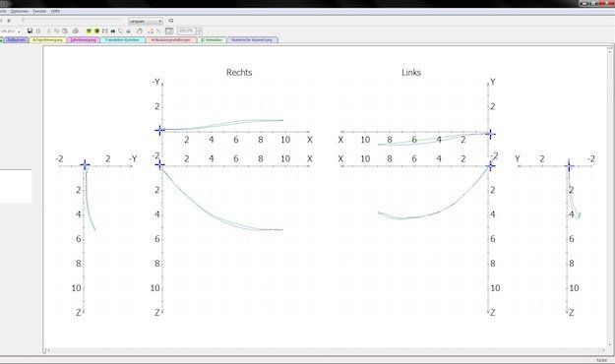
Task: Switch to the 3D-Animation tab
Action: (212, 40)
